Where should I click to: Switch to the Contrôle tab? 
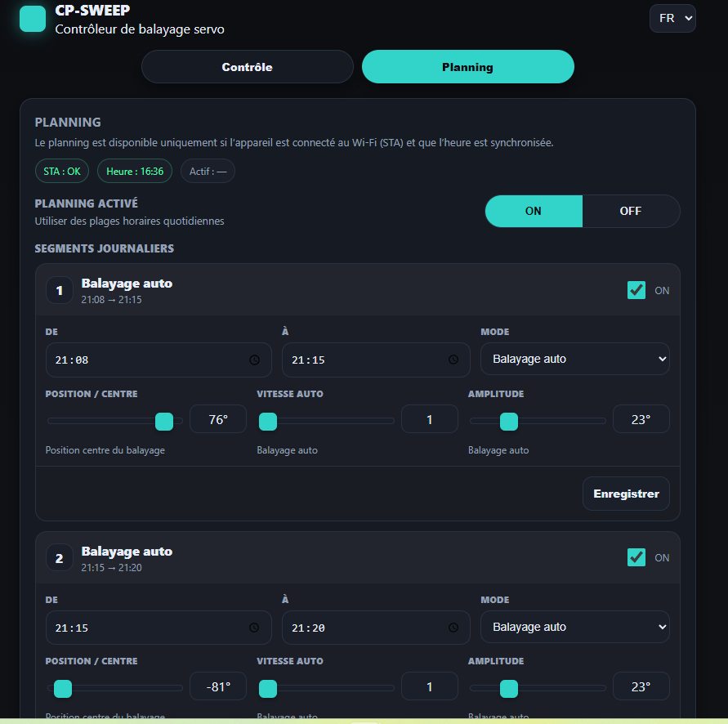tap(247, 67)
